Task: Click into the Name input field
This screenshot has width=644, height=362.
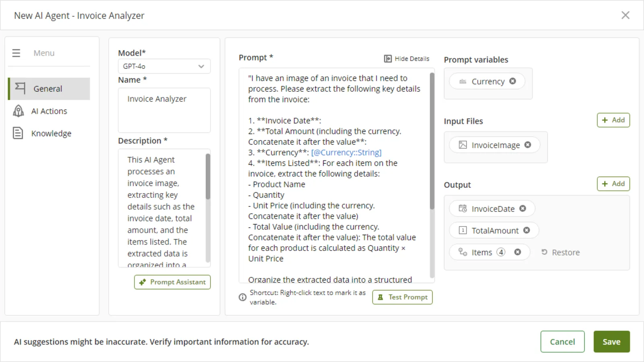Action: [x=164, y=110]
